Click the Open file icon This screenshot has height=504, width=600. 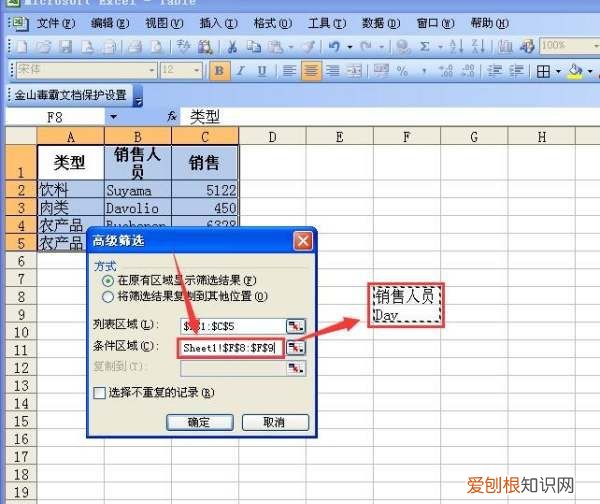click(43, 47)
